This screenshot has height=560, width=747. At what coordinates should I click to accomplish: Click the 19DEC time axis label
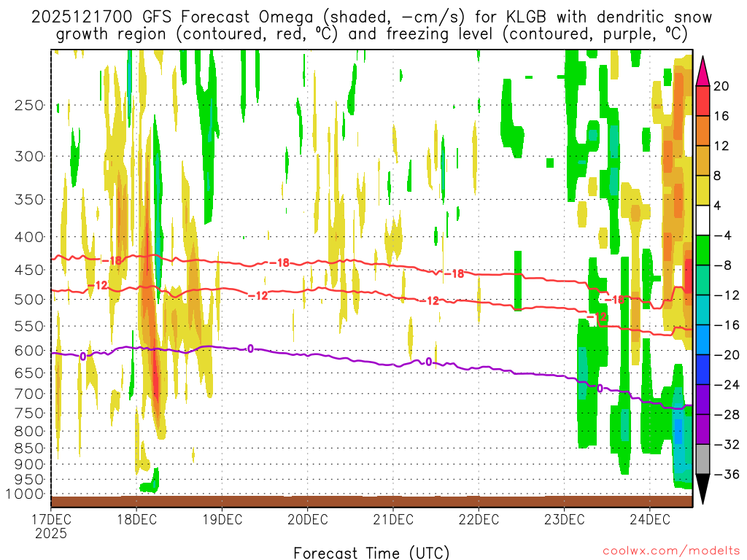[222, 519]
